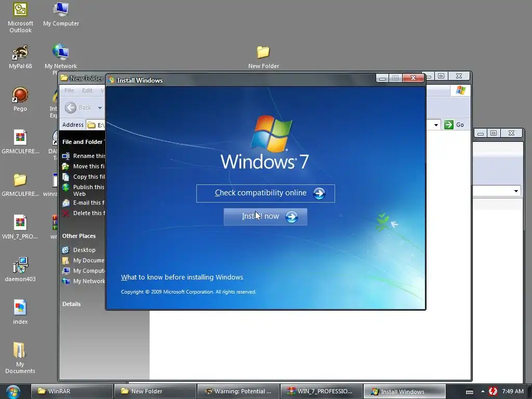The height and width of the screenshot is (399, 532).
Task: Go to My Computer in Other Places
Action: pos(84,271)
